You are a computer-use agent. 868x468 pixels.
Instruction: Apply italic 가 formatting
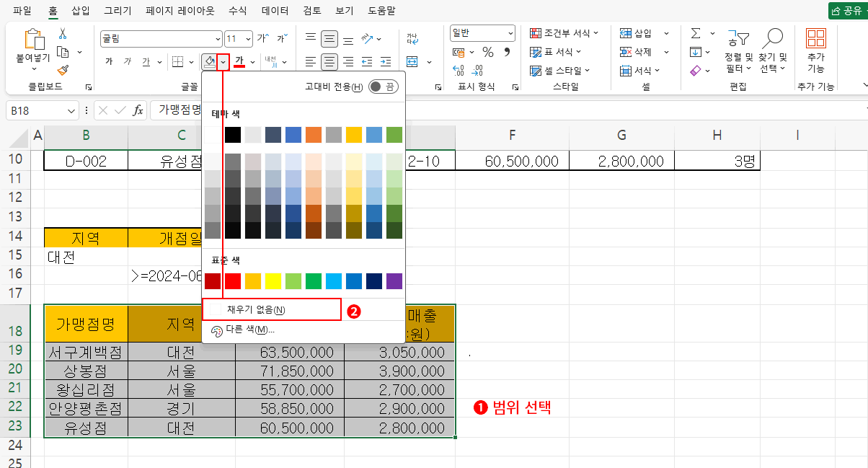tap(128, 62)
